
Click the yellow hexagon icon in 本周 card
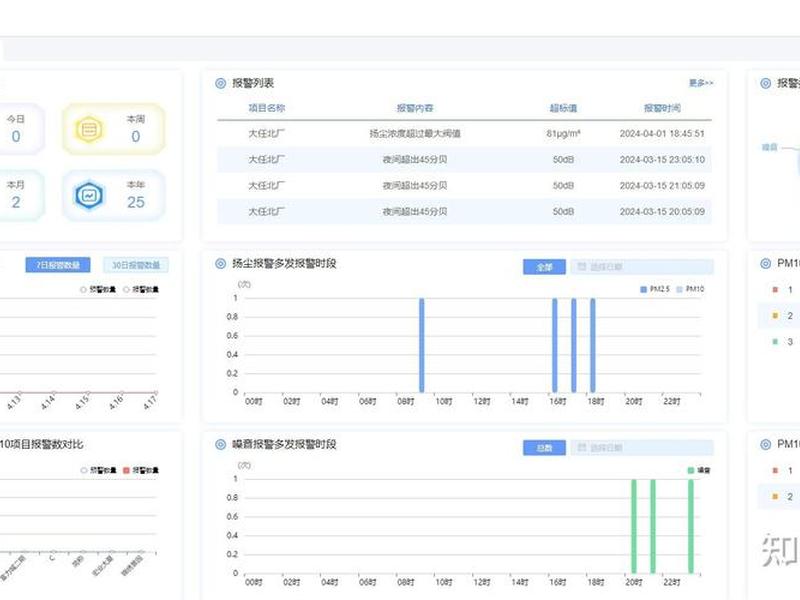point(89,130)
